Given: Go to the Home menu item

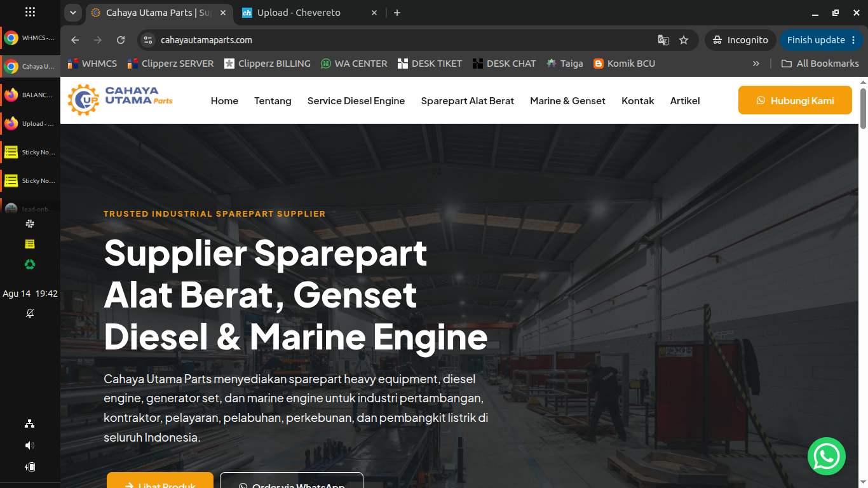Looking at the screenshot, I should coord(224,101).
